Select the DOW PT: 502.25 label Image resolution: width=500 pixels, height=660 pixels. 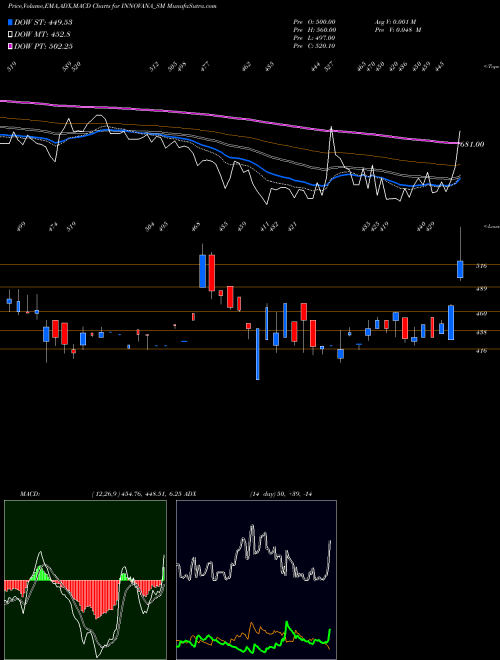43,46
